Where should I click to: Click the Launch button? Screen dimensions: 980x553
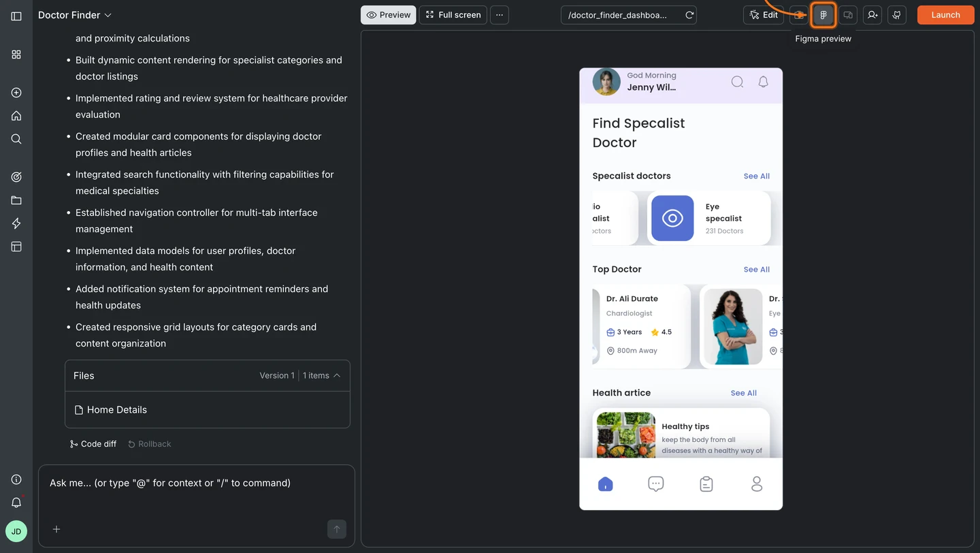(x=945, y=14)
